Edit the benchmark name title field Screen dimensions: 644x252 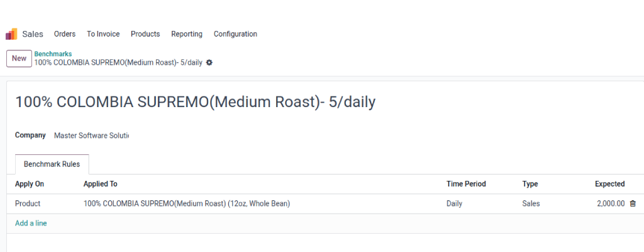[x=196, y=102]
